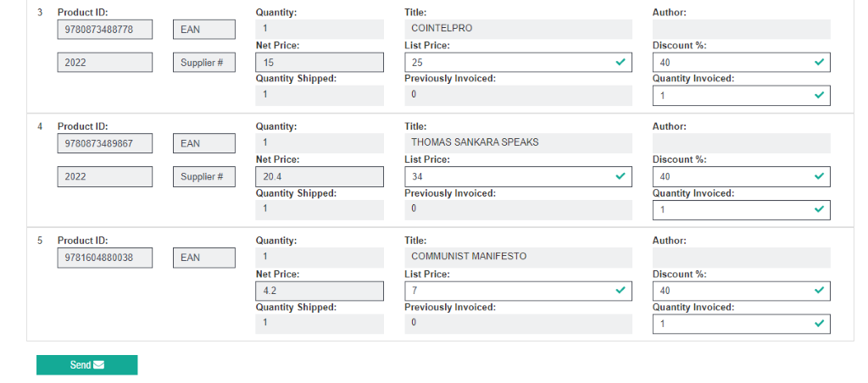This screenshot has height=383, width=868.
Task: Click checkmark icon in COINTELPRO Discount % field
Action: (x=819, y=63)
